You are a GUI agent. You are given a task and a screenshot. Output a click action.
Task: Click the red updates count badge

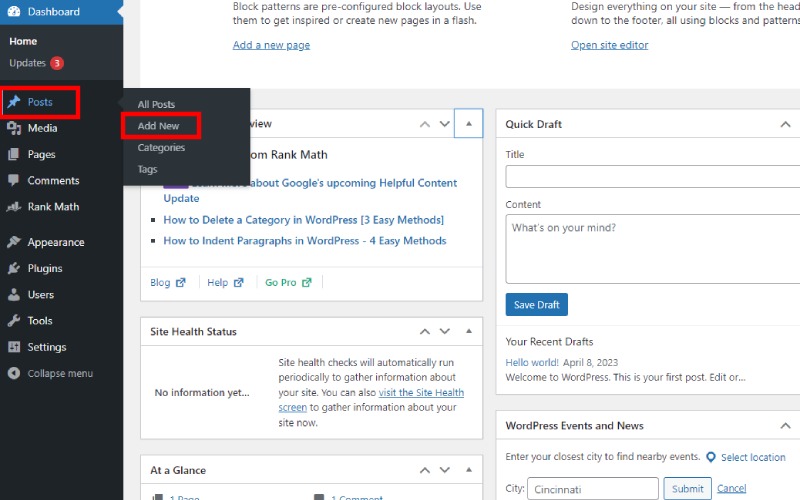click(x=57, y=63)
